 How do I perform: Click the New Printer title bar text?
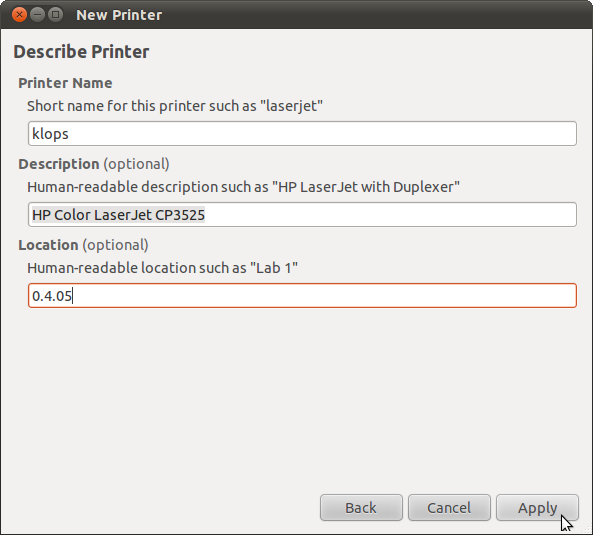click(119, 15)
